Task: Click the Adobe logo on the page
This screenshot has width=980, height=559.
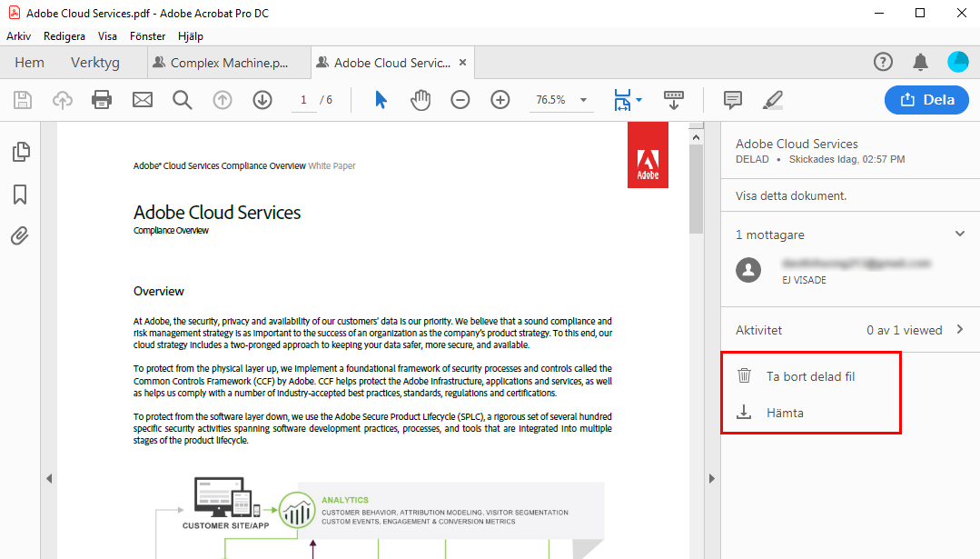Action: pyautogui.click(x=648, y=155)
